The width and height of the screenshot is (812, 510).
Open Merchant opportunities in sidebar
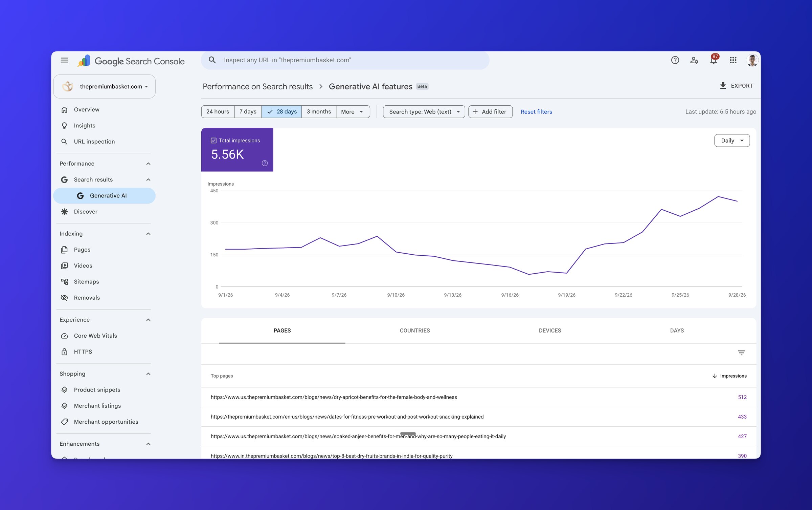click(104, 422)
